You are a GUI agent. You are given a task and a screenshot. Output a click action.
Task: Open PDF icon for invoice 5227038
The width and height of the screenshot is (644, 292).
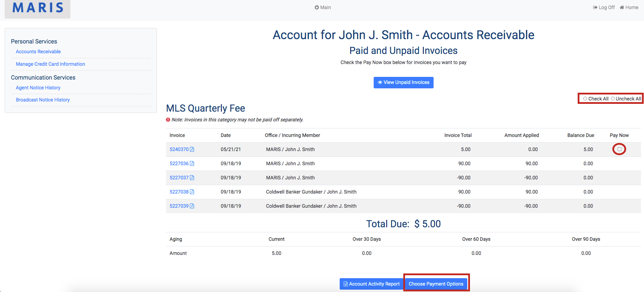192,192
